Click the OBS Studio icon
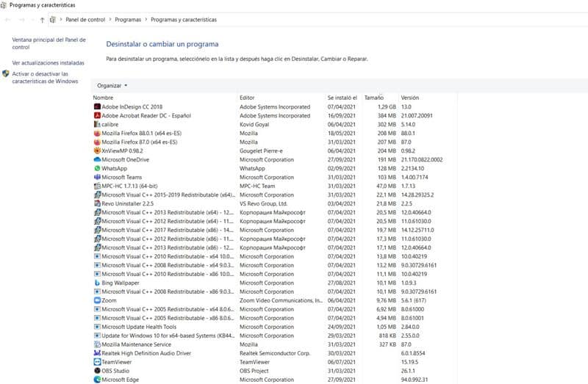Screen dimensions: 588x384 97,371
